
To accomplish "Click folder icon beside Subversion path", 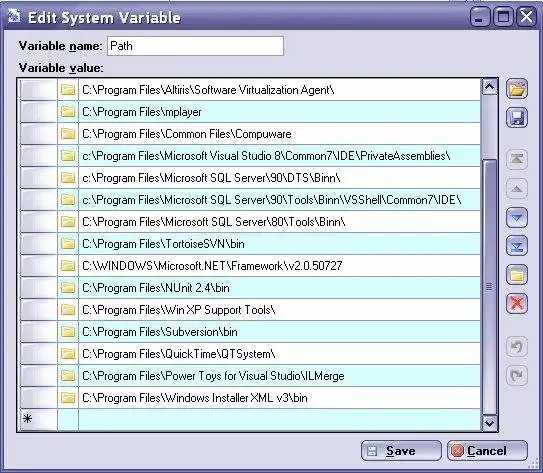I will point(68,332).
